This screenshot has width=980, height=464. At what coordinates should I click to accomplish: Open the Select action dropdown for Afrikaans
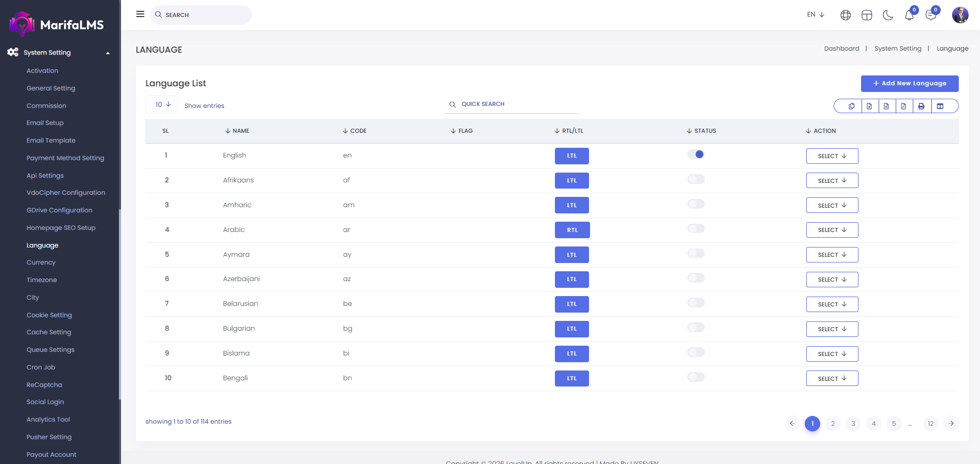(x=832, y=180)
